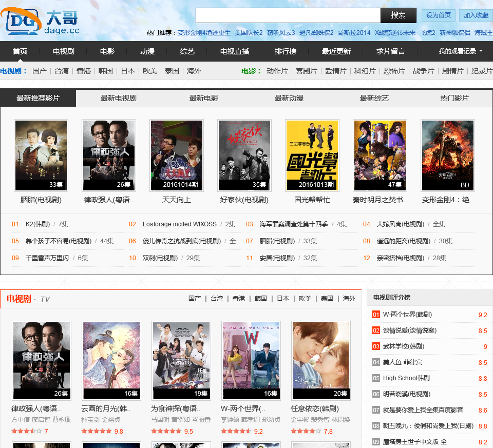Open list item 05 养个孩子不容易

tap(59, 241)
